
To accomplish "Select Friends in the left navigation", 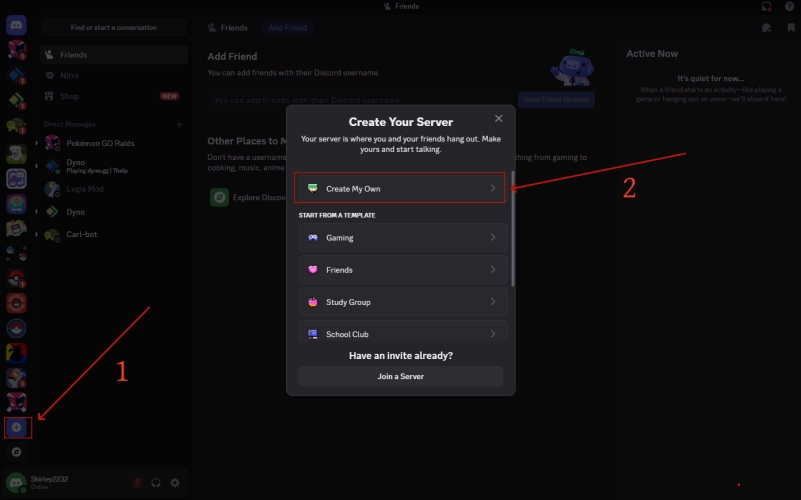I will [x=114, y=55].
